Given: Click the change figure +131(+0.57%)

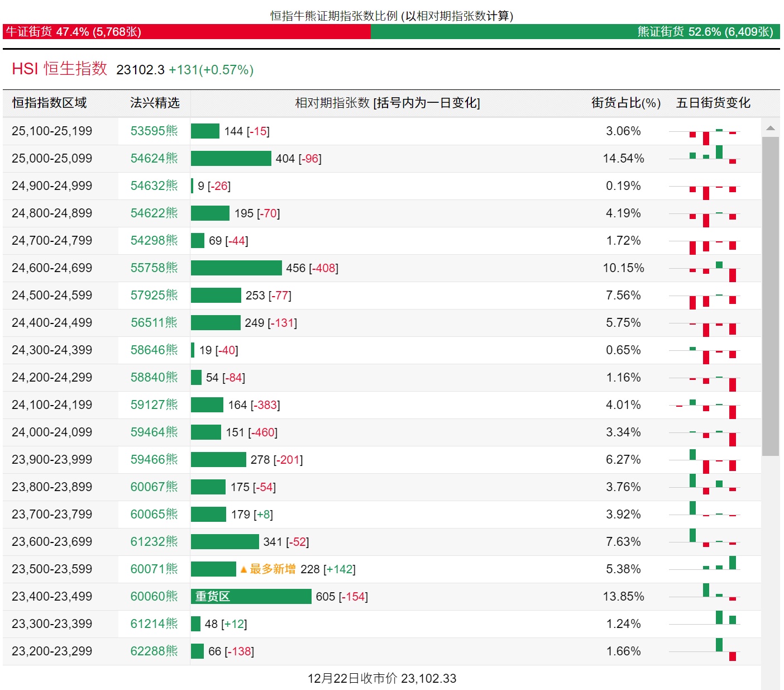Looking at the screenshot, I should click(x=211, y=70).
